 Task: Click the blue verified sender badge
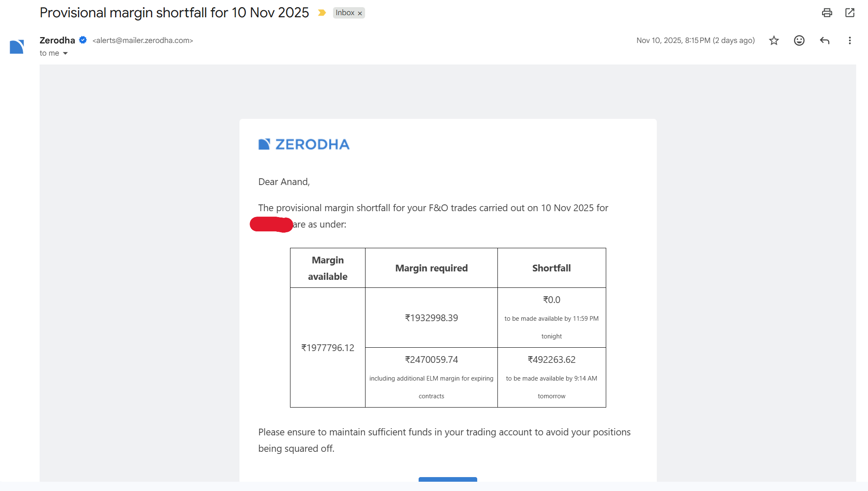pos(83,40)
